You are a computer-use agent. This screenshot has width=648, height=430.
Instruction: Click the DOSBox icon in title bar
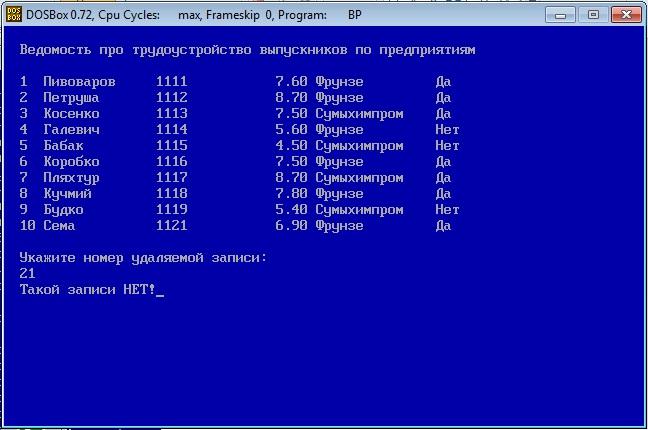[14, 14]
